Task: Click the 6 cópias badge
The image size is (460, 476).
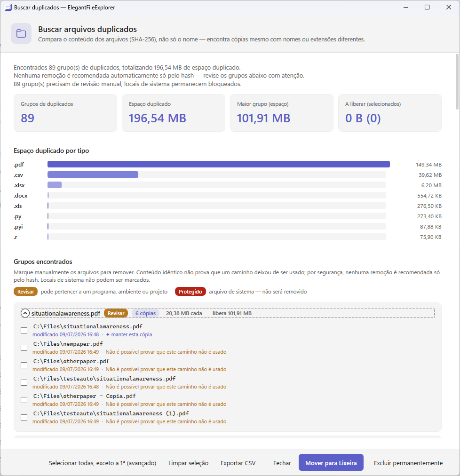Action: point(145,313)
